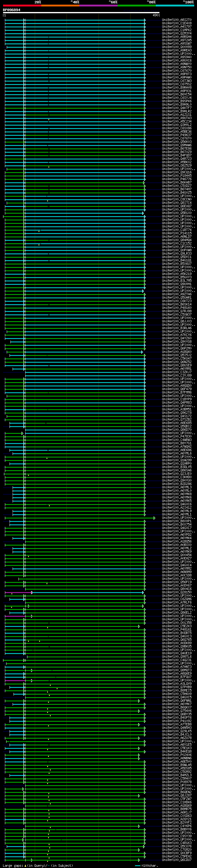Screen dimensions: 197x868
Task: Click label UniRef100_B9RAV8
Action: (x=177, y=88)
